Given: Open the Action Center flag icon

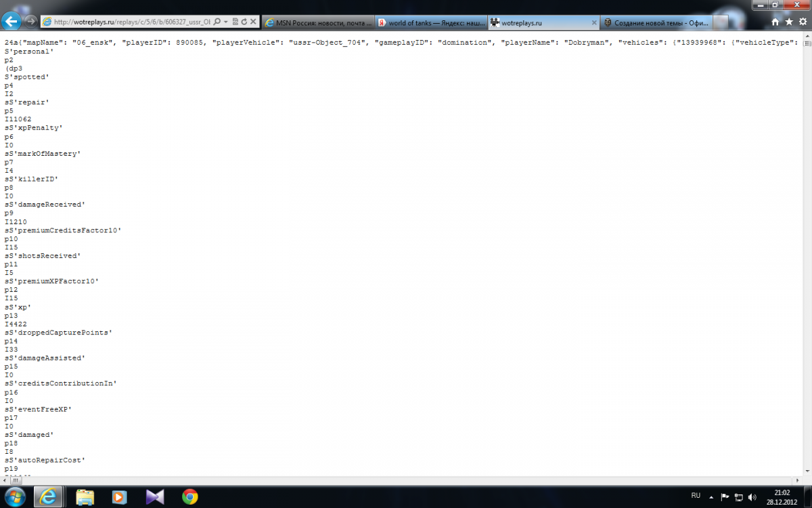Looking at the screenshot, I should coord(725,496).
